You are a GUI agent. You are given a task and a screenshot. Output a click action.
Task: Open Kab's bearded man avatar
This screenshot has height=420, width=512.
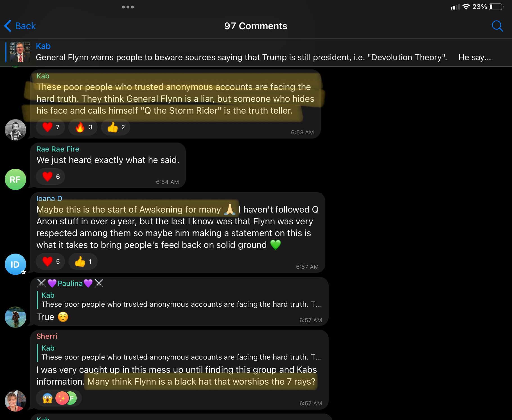click(15, 130)
